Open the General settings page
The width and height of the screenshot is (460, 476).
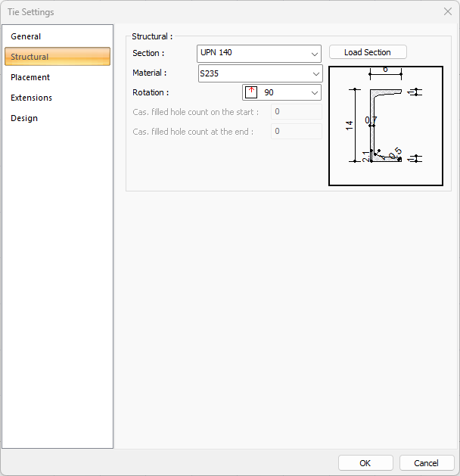[x=26, y=36]
